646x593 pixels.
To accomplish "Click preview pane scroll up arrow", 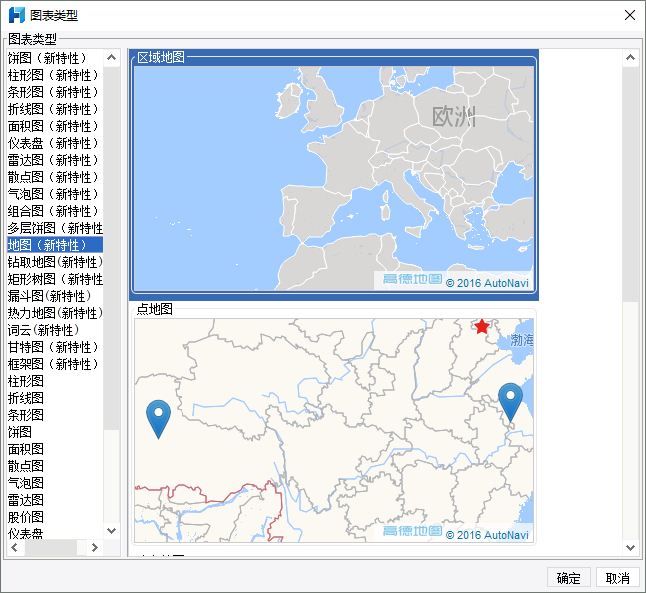I will click(x=630, y=57).
